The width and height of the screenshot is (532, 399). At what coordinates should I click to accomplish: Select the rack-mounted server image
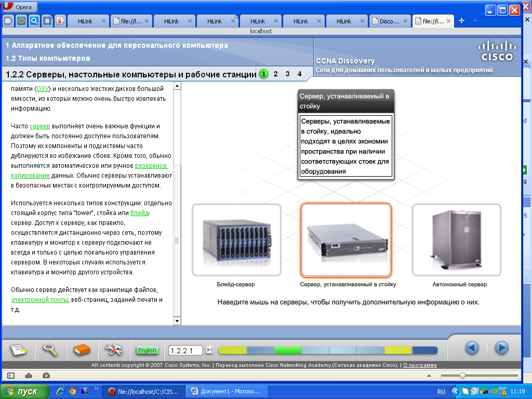coord(346,240)
